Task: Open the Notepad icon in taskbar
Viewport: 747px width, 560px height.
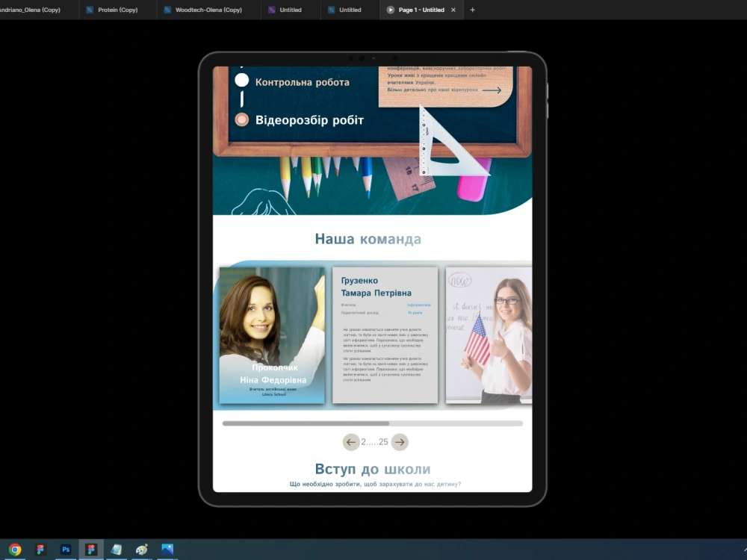Action: (117, 550)
